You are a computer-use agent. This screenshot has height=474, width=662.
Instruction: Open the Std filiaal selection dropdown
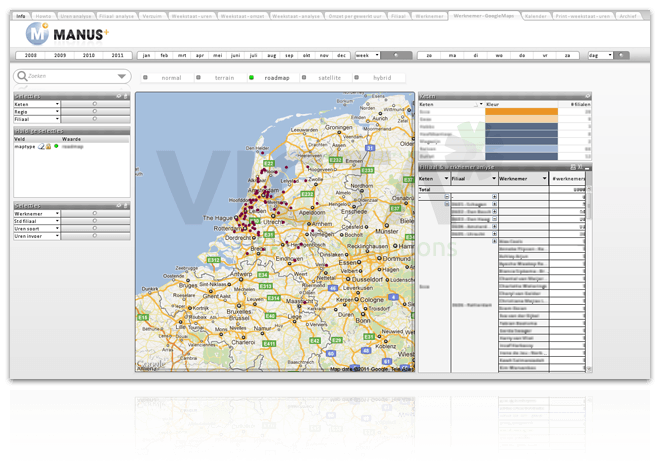[x=57, y=221]
